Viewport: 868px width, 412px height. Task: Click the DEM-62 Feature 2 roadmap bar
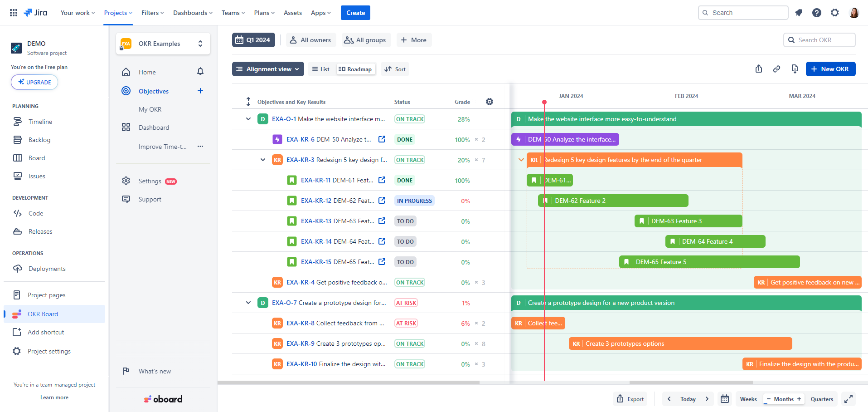[x=613, y=201]
